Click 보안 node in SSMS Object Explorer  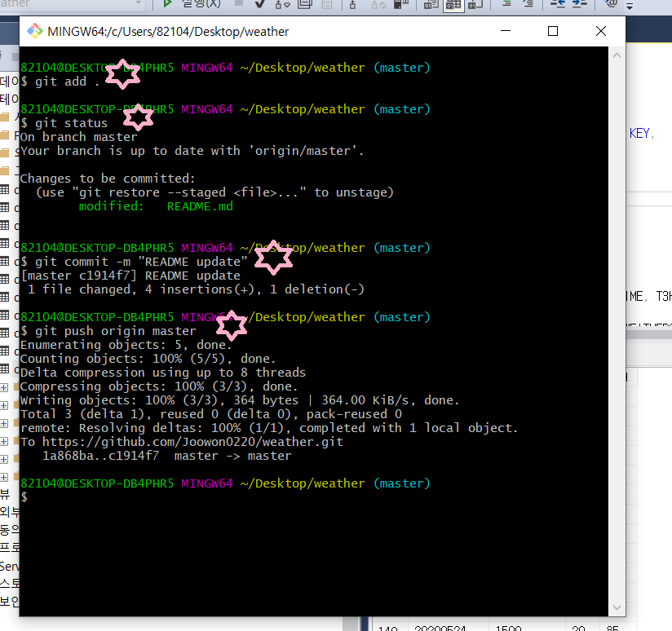point(9,602)
